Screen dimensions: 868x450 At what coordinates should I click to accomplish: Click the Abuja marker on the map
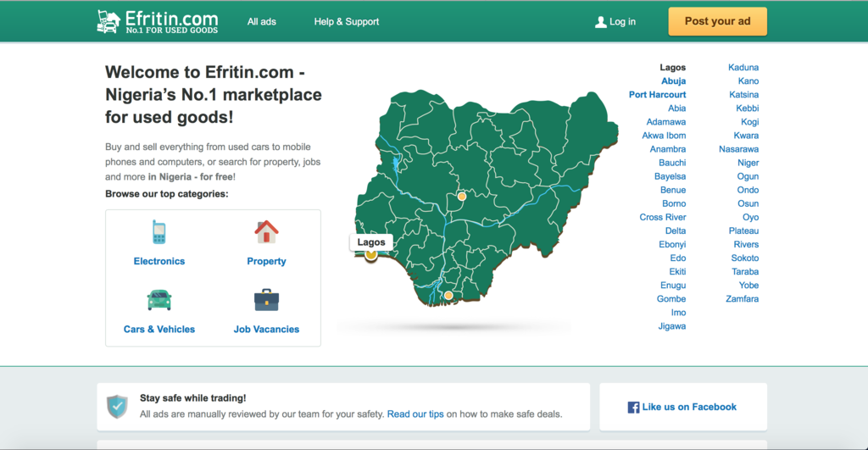pyautogui.click(x=462, y=197)
